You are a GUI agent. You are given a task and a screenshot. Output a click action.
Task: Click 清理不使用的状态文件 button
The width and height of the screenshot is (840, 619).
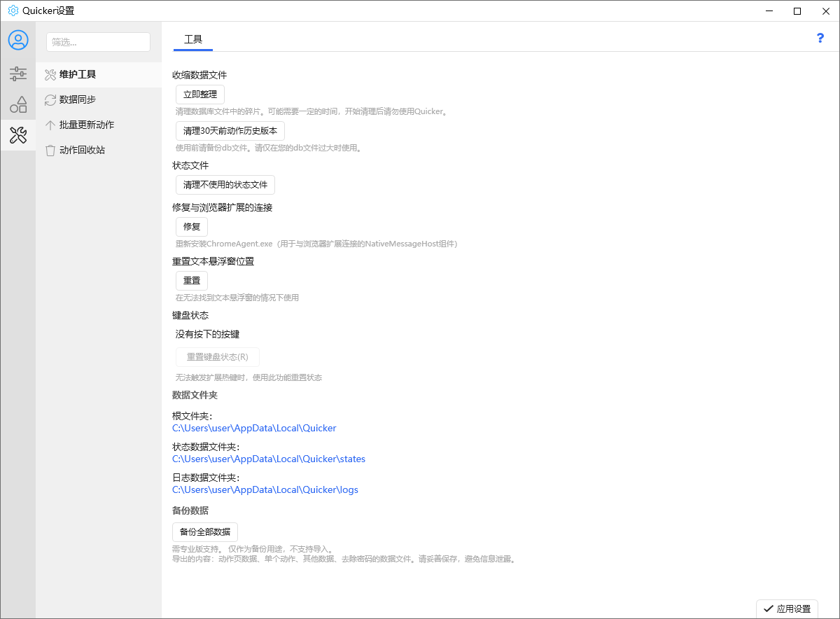(x=225, y=185)
